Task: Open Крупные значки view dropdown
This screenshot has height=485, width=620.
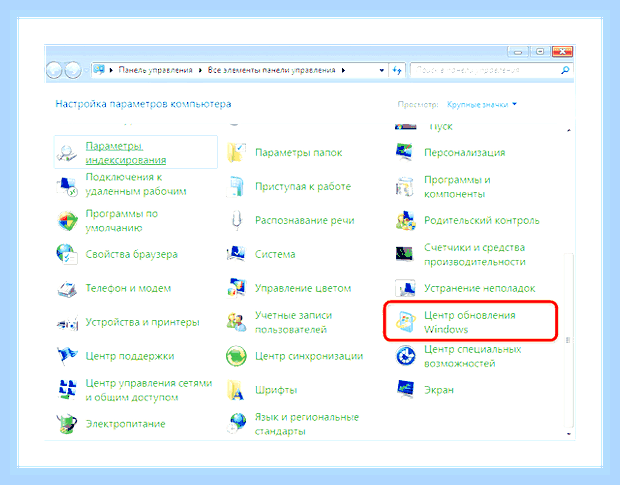Action: click(x=482, y=105)
